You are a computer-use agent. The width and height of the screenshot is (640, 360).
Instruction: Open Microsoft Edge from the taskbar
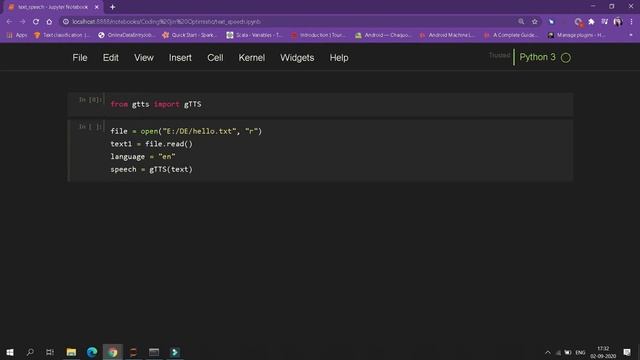click(92, 352)
